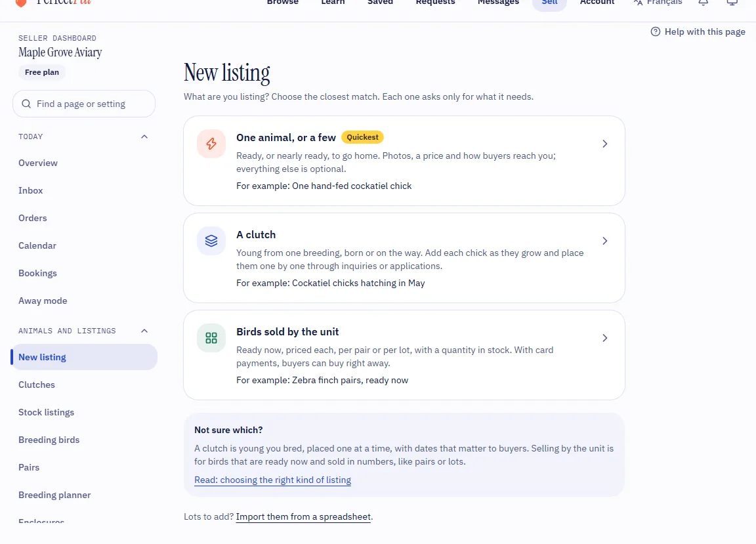
Task: Open Saved in the top navigation
Action: (380, 3)
